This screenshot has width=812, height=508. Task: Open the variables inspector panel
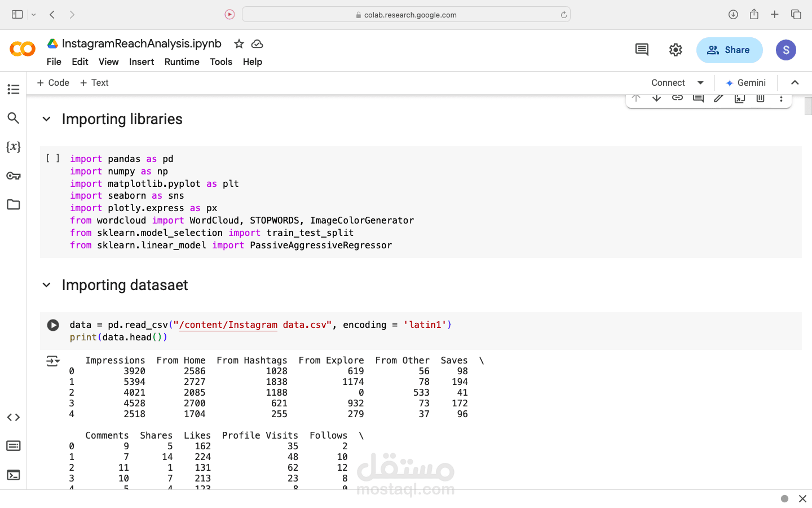pyautogui.click(x=14, y=147)
